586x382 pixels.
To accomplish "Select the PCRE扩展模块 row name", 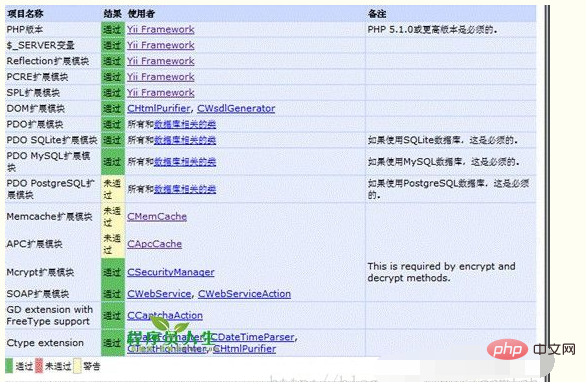I will pos(37,77).
